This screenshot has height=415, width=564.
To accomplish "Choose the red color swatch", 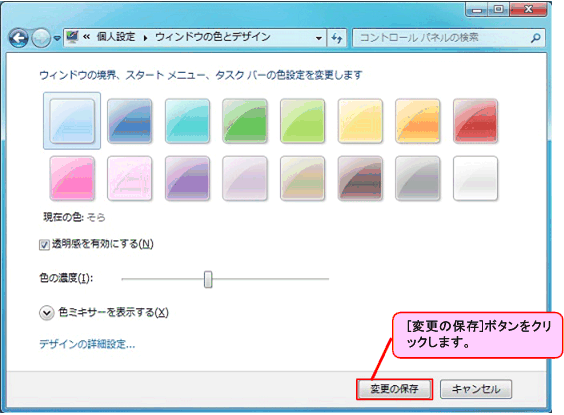I will (x=475, y=121).
